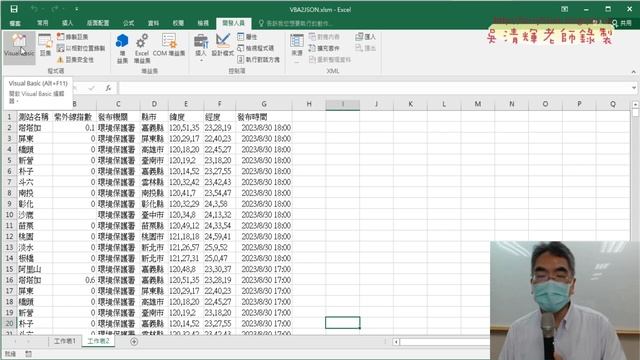
Task: Switch to the 公式 (Formulas) tab
Action: pyautogui.click(x=129, y=23)
